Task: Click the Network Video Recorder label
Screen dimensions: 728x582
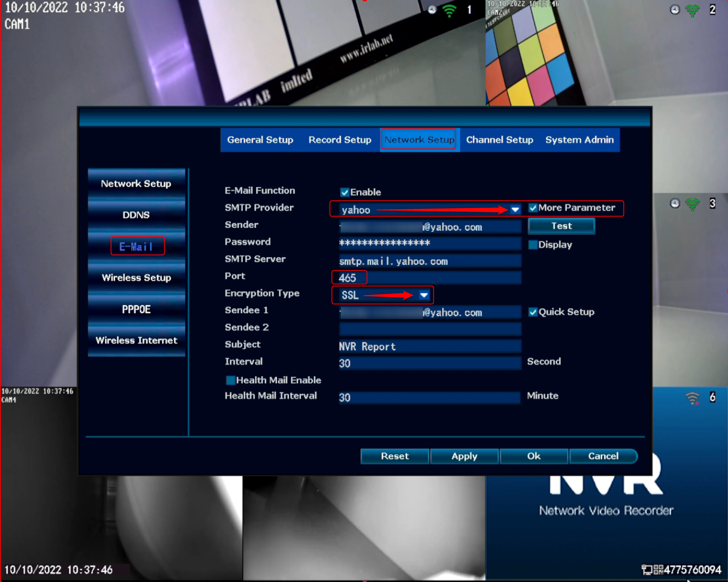Action: coord(606,511)
